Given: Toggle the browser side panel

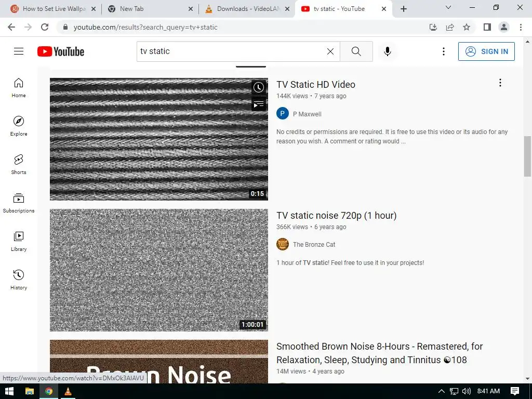Looking at the screenshot, I should (487, 27).
